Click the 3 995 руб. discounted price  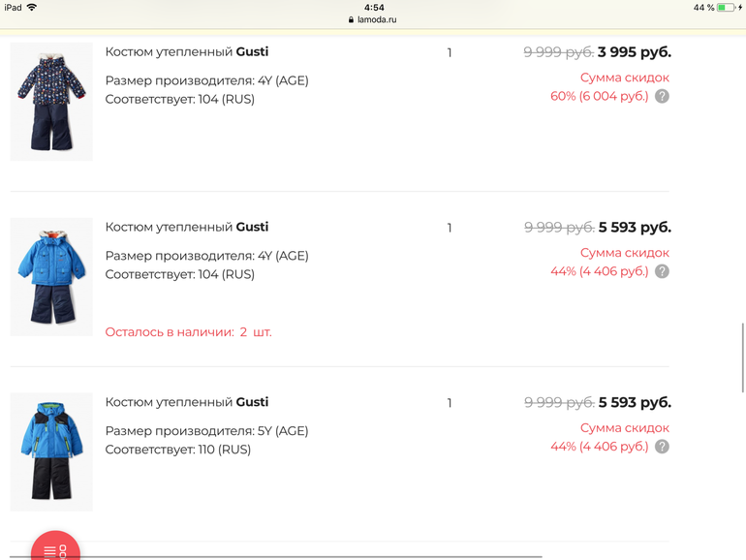[x=635, y=52]
